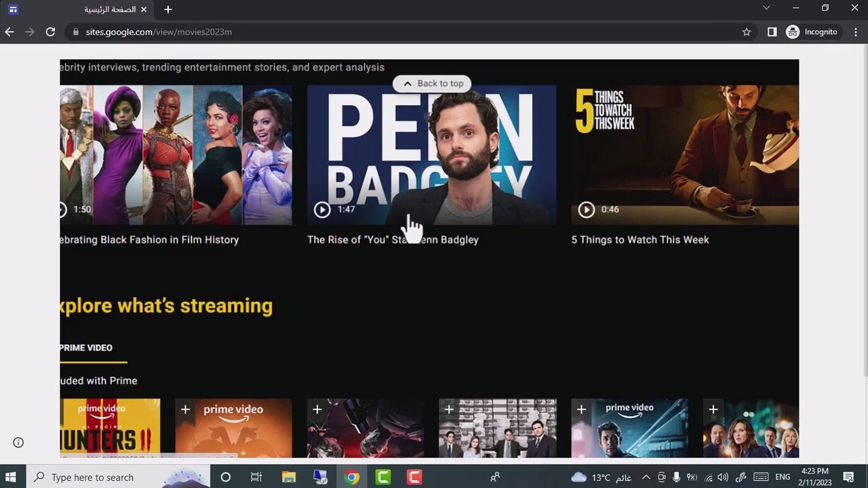Switch the ENG input language
Screen dimensions: 868x488
783,477
